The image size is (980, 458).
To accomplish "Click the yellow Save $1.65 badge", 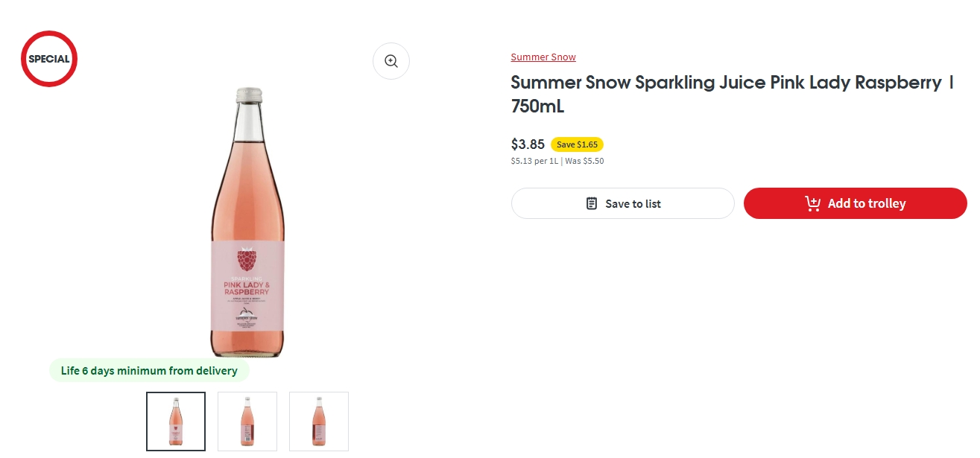I will (x=577, y=144).
